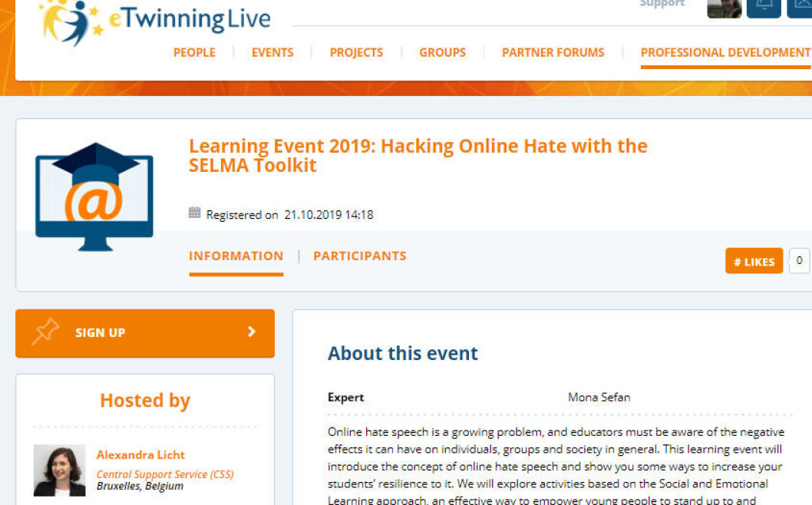The width and height of the screenshot is (812, 505).
Task: Click the SIGN UP button
Action: point(145,333)
